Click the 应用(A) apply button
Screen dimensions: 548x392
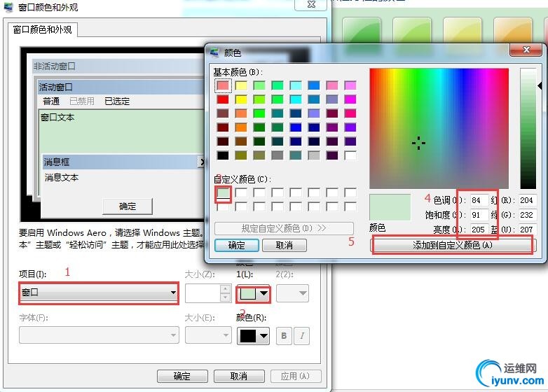click(295, 377)
